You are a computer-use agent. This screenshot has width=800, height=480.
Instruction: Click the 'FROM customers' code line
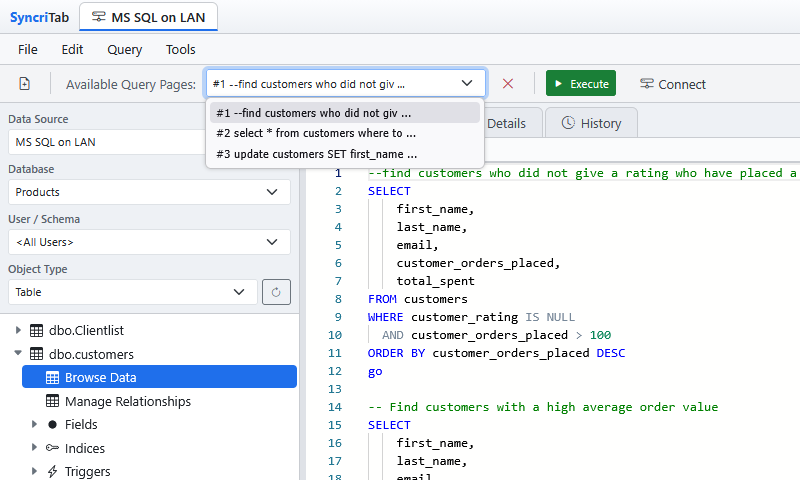(x=417, y=299)
